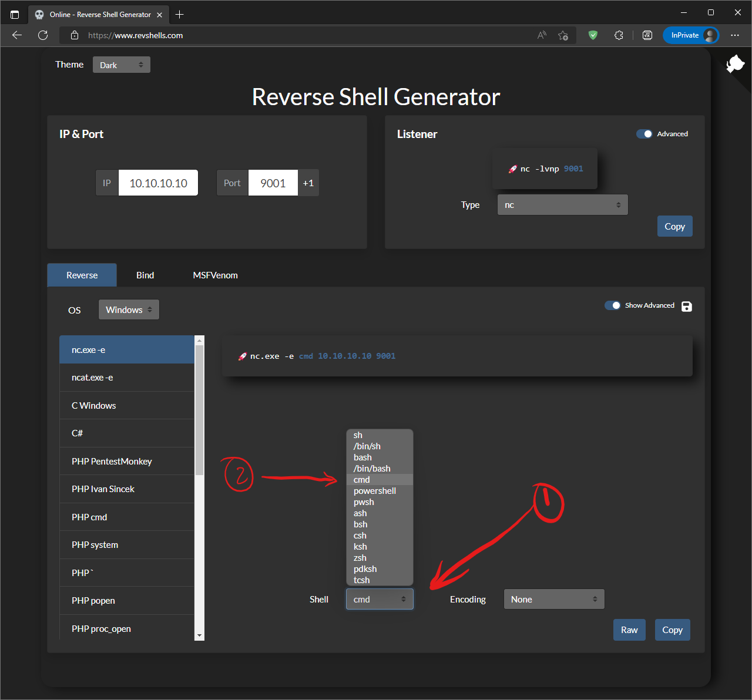Choose /bin/bash from the shell list
This screenshot has width=752, height=700.
[380, 469]
